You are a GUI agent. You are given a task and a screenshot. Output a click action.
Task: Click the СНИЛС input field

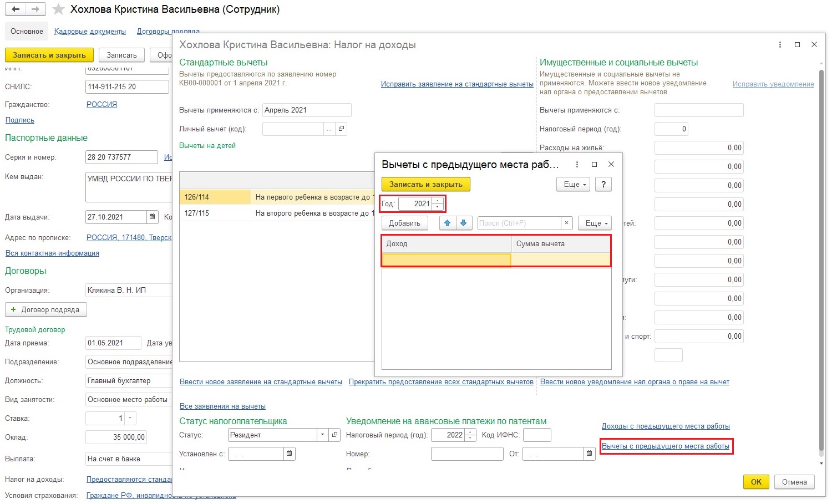(127, 86)
